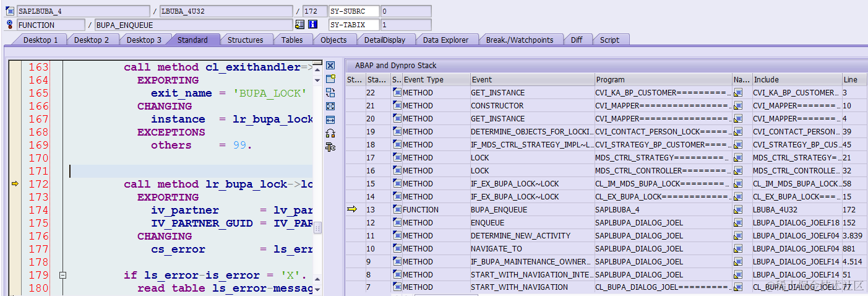Collapse the if block at line 179
868x296 pixels.
pos(62,276)
